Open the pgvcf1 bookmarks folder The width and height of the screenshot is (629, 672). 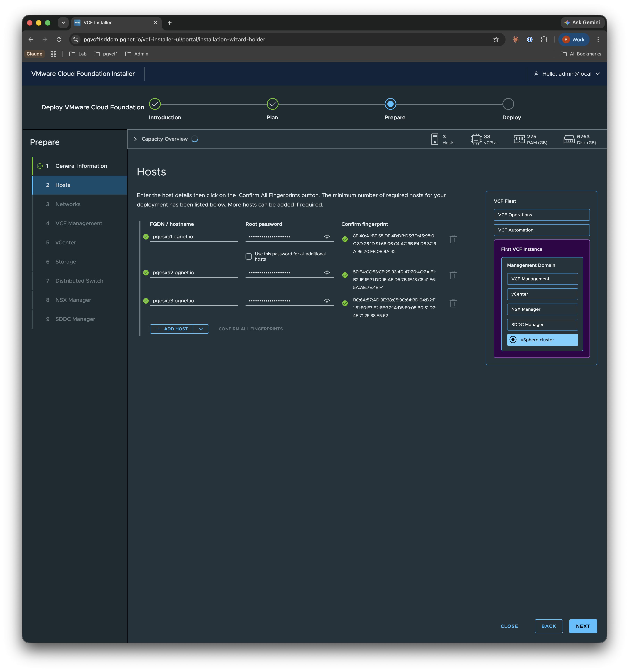106,54
